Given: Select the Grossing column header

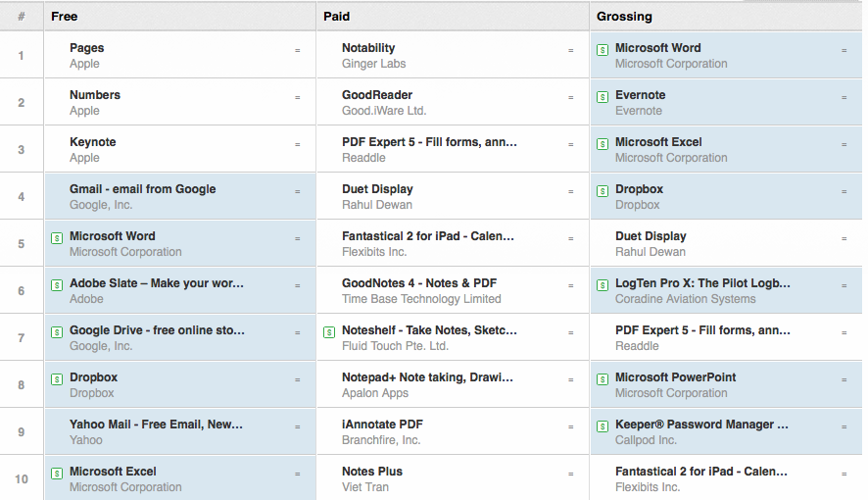Looking at the screenshot, I should point(726,16).
